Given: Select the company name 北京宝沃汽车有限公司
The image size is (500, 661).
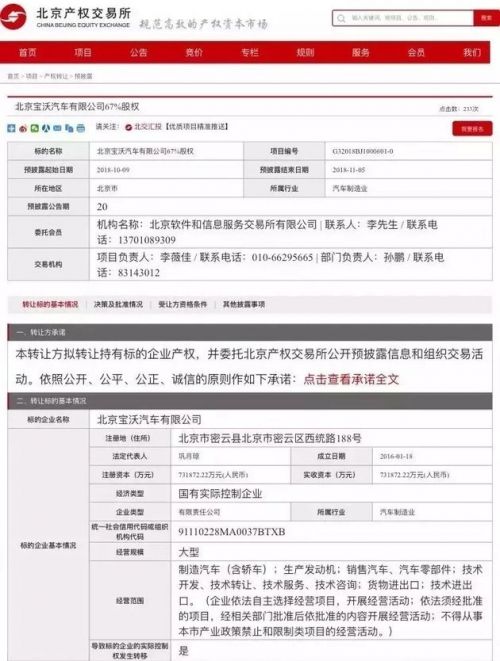Looking at the screenshot, I should (149, 419).
